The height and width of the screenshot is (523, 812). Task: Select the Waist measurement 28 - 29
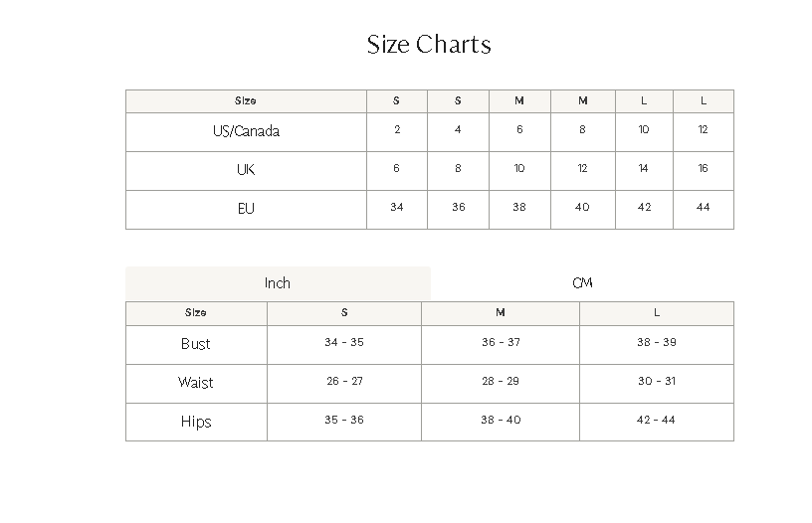point(501,381)
